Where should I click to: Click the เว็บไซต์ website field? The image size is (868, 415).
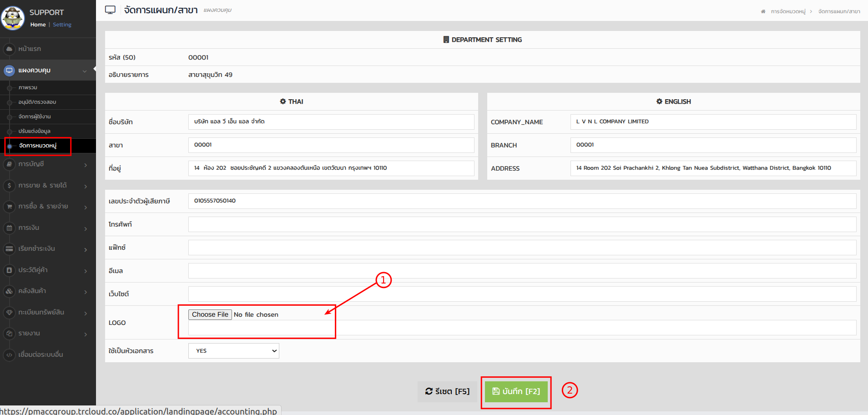point(522,294)
